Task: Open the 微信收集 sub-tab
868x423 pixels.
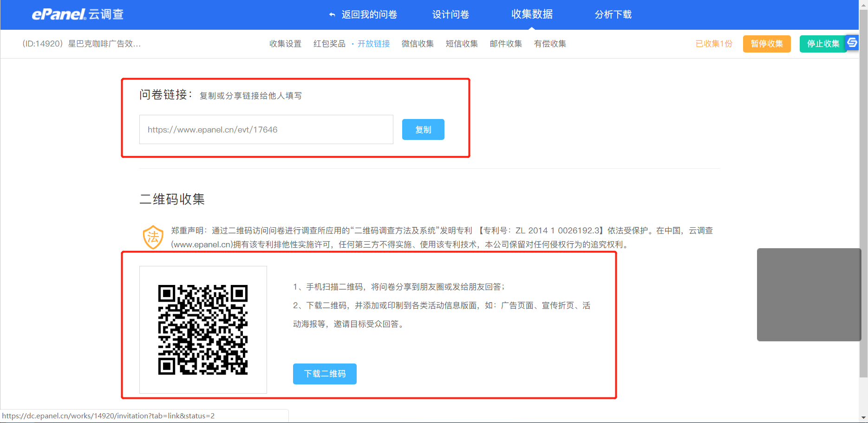Action: 418,44
